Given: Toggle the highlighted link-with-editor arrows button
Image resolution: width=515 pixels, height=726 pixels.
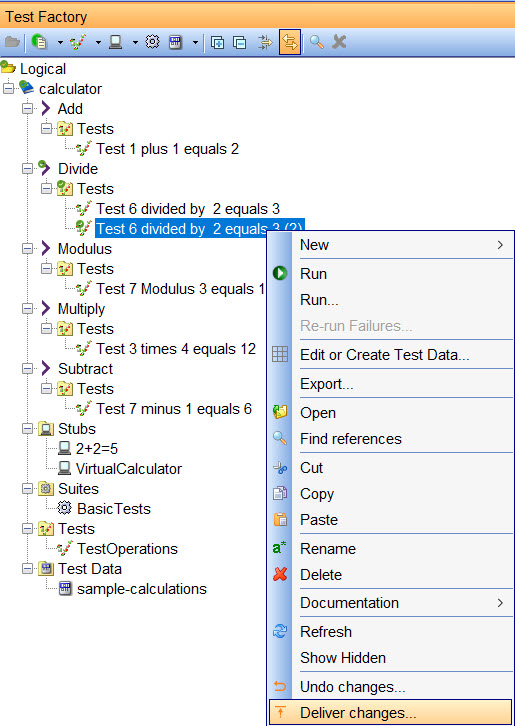Looking at the screenshot, I should [x=290, y=42].
